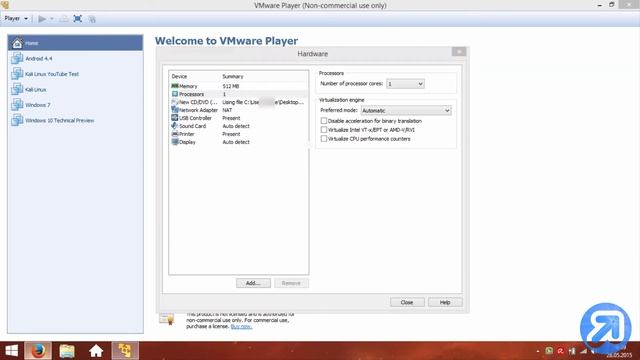Open the Preferred mode dropdown

406,111
